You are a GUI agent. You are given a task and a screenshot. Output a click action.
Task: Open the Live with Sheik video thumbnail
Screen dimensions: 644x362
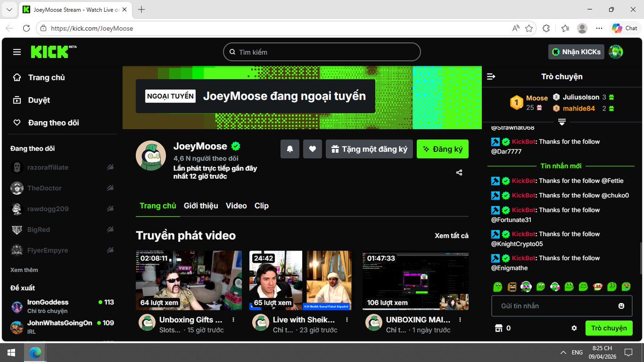302,280
